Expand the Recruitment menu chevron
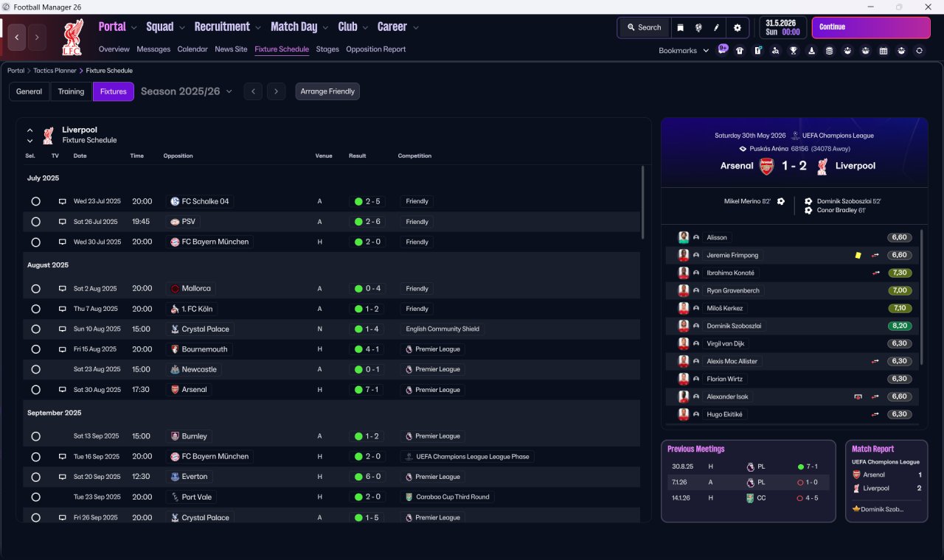This screenshot has width=944, height=560. point(258,28)
